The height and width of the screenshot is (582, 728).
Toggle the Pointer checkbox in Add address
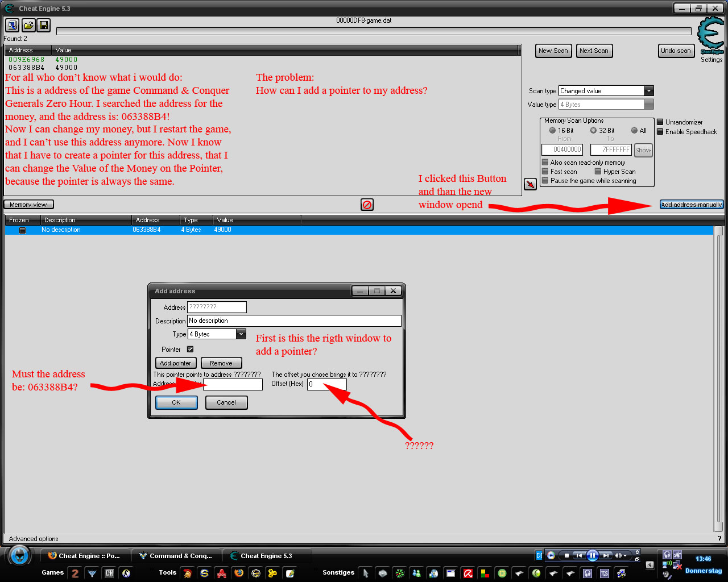(190, 350)
